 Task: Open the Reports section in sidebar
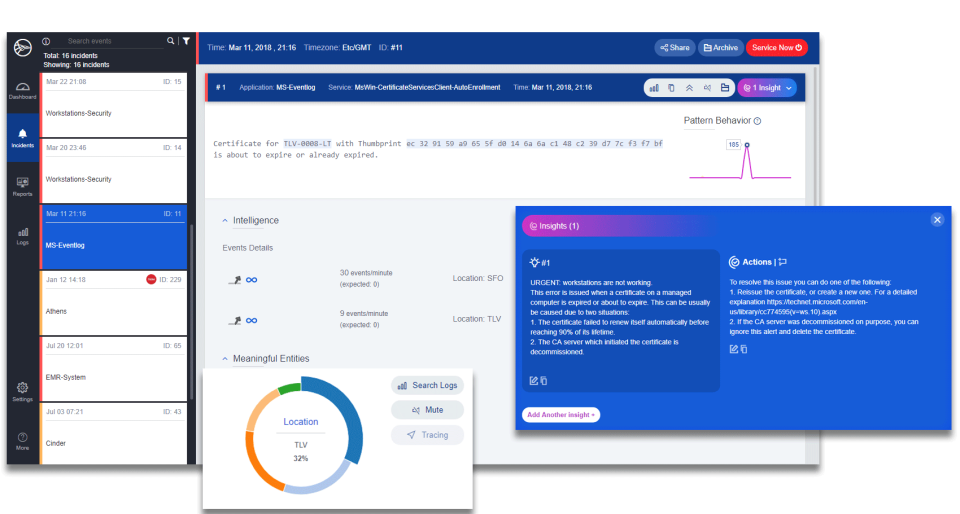tap(23, 187)
